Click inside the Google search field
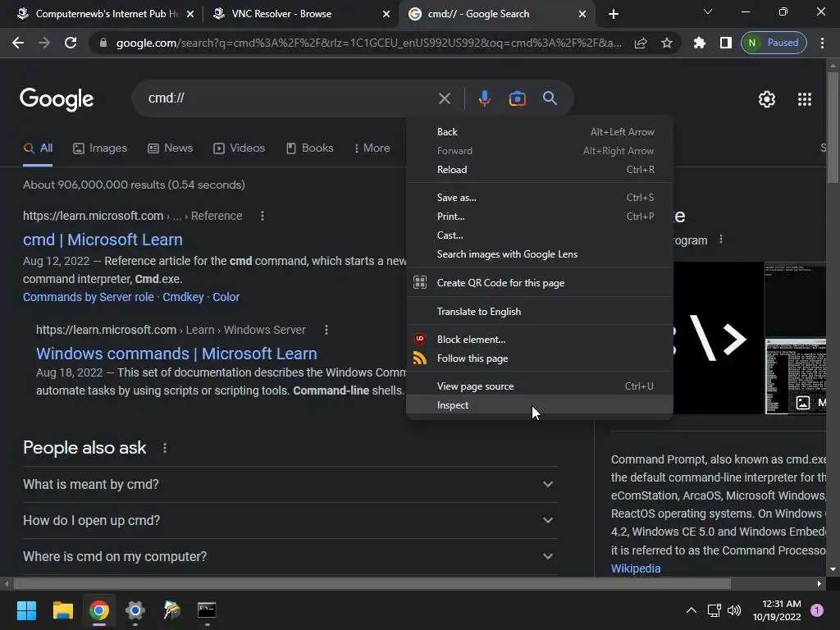Viewport: 840px width, 630px height. [290, 98]
